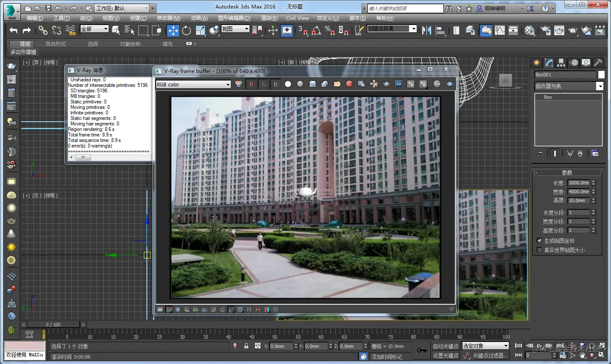Click the 长度 value input field
Screen dimensions: 611x364
click(579, 183)
